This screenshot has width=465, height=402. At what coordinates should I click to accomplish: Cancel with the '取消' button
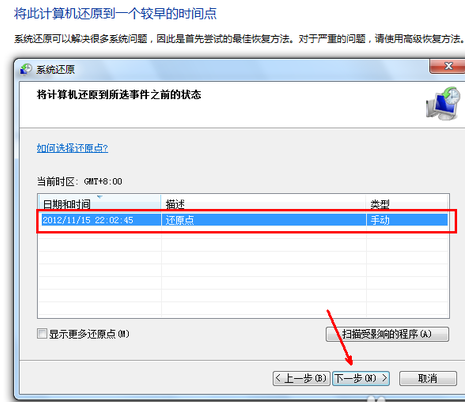(428, 378)
